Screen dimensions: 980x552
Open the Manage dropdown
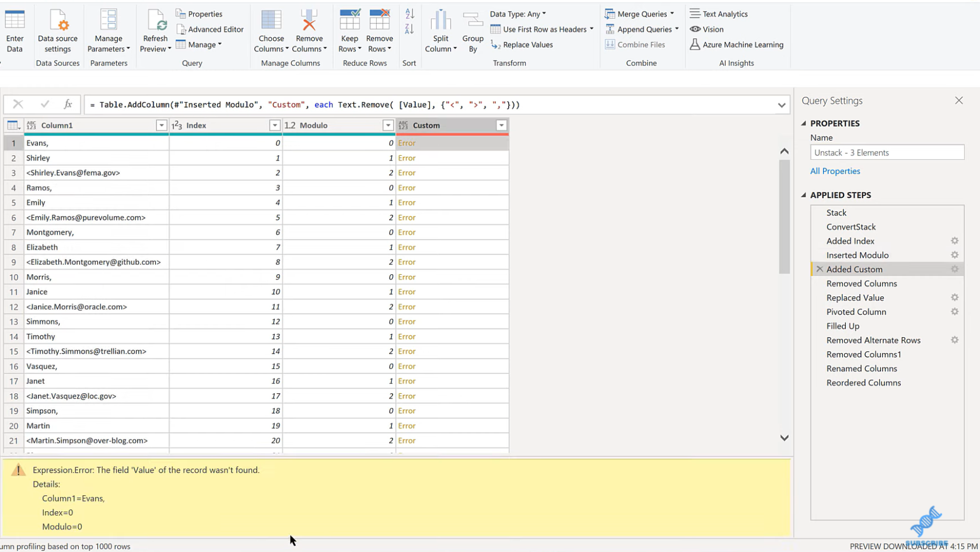[199, 45]
